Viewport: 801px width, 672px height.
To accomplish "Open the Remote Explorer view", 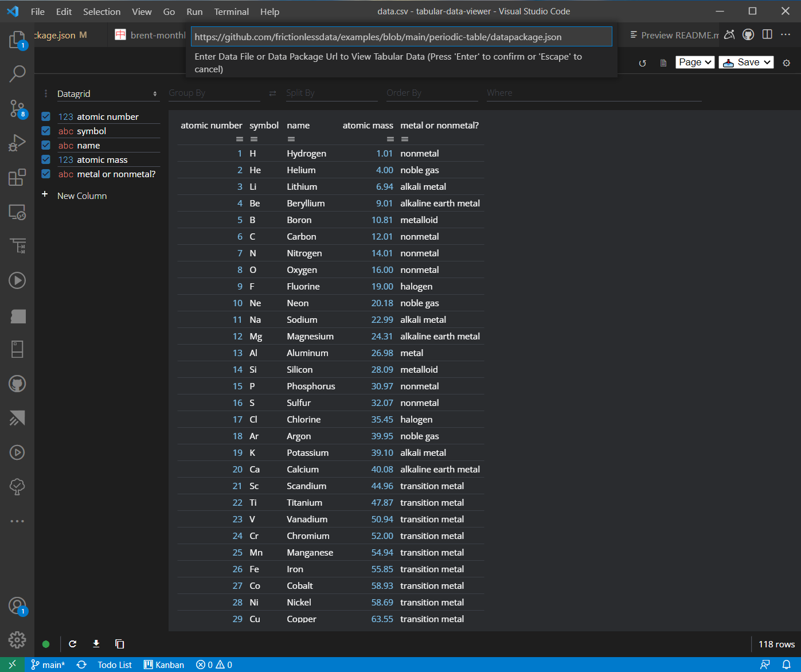I will (17, 212).
